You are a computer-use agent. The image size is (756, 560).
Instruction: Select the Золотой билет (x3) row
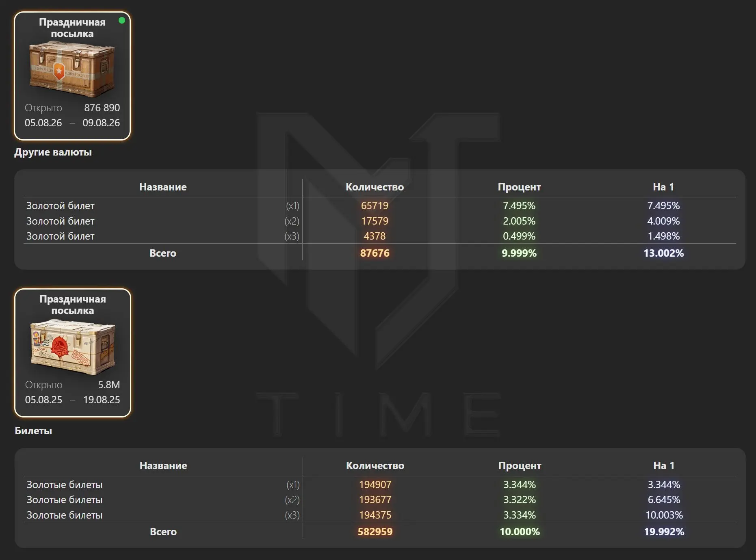(x=380, y=236)
